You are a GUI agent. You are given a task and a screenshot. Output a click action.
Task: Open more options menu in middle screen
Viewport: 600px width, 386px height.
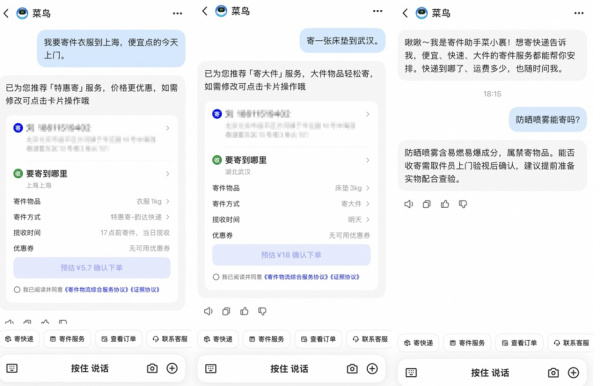[x=377, y=11]
